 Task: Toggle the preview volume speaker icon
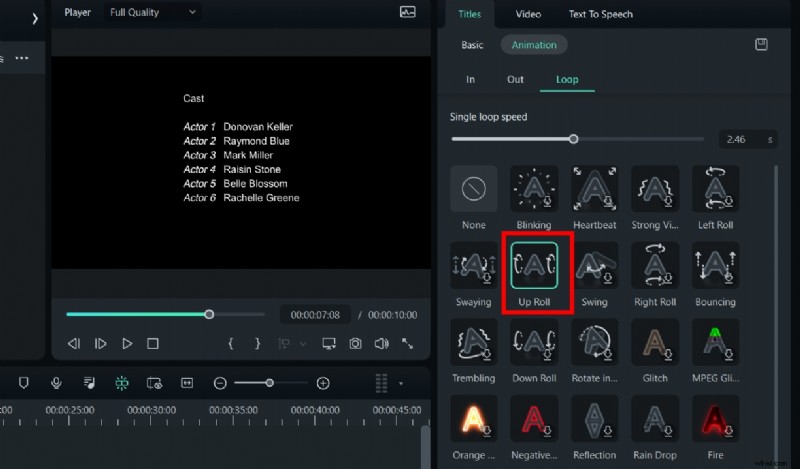coord(381,343)
